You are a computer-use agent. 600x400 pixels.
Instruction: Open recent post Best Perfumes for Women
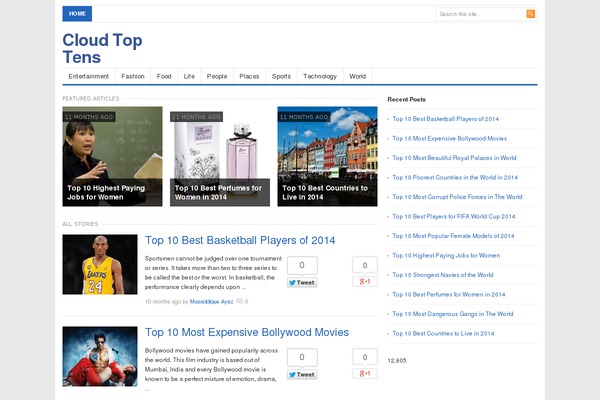click(x=449, y=295)
